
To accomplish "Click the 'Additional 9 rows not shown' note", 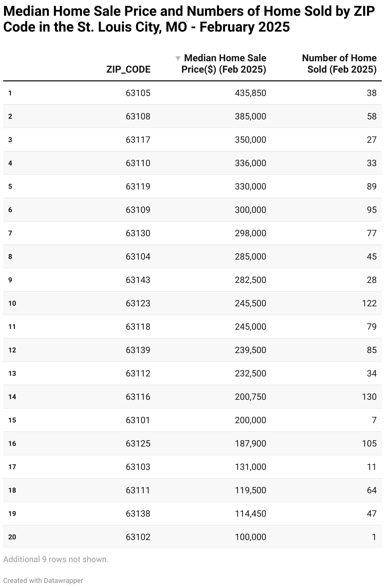I will point(56,559).
